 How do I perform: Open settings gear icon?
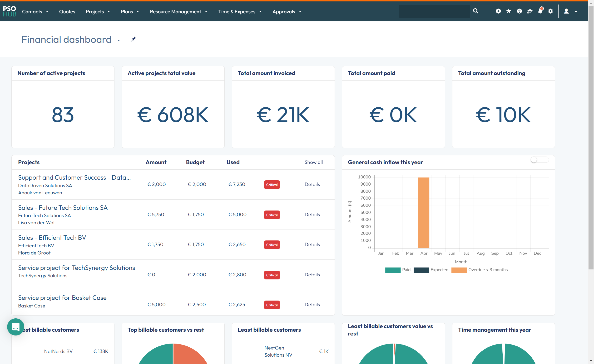550,11
